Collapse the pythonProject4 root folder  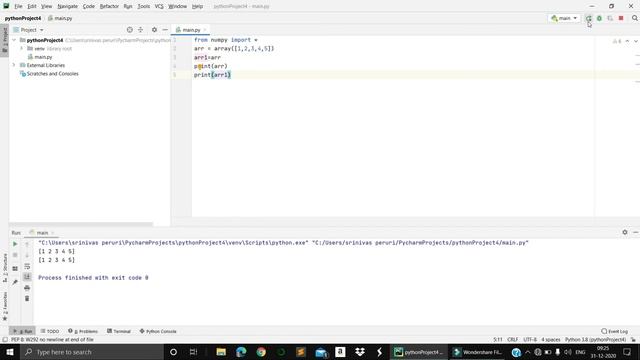point(14,40)
